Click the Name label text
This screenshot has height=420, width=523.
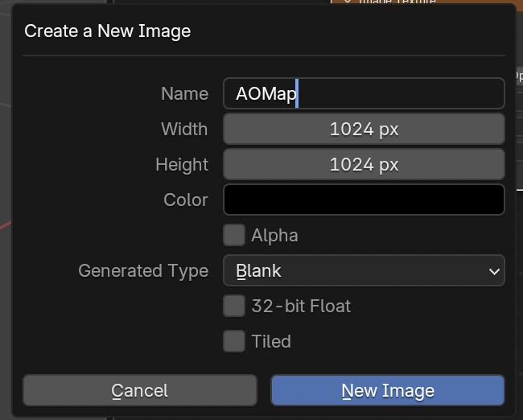pyautogui.click(x=184, y=94)
